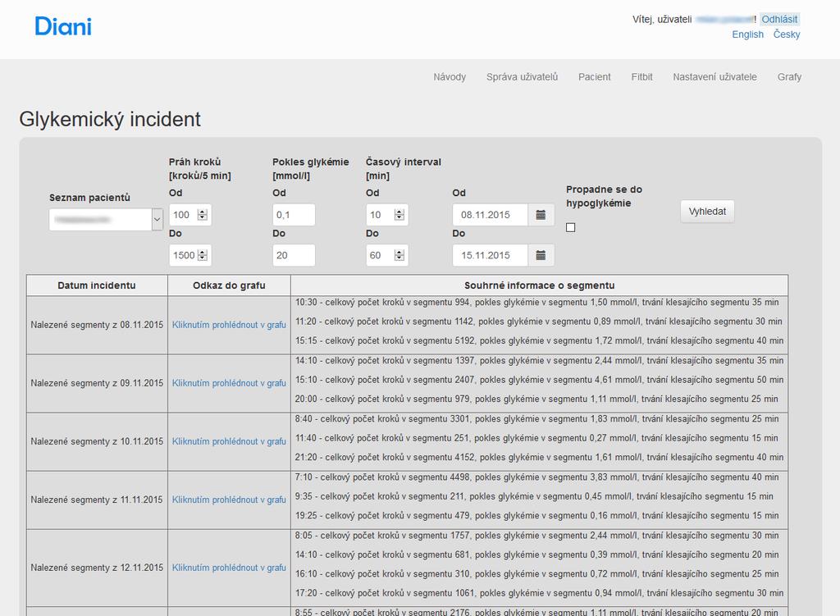Click the 8:40 segment with 3301 steps
The image size is (840, 616).
coord(536,419)
